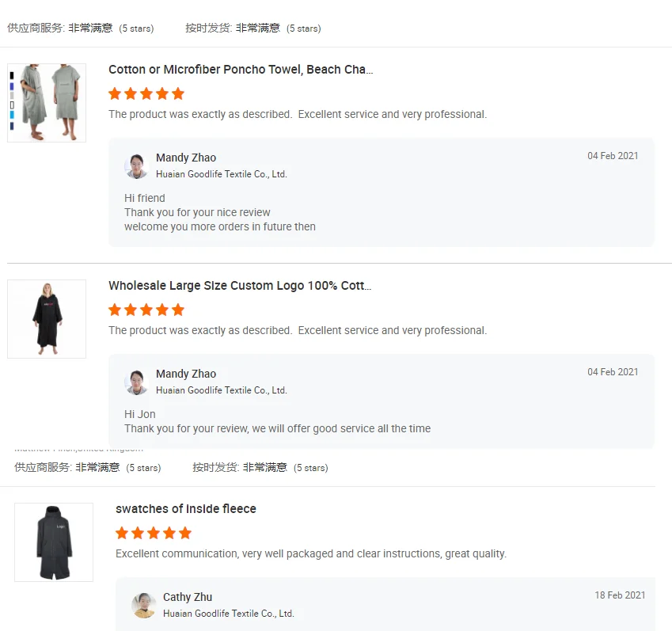
Task: Click the light blue swatch on the poncho thumbnail
Action: [12, 116]
